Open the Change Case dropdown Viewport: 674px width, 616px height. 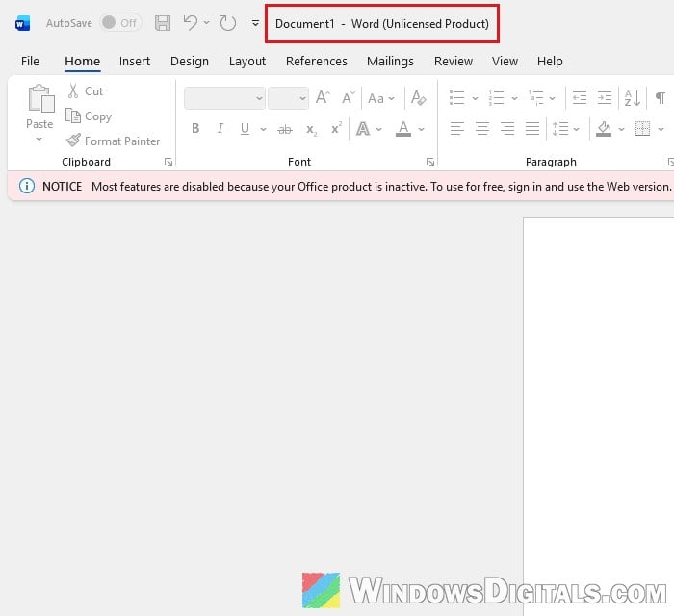381,98
